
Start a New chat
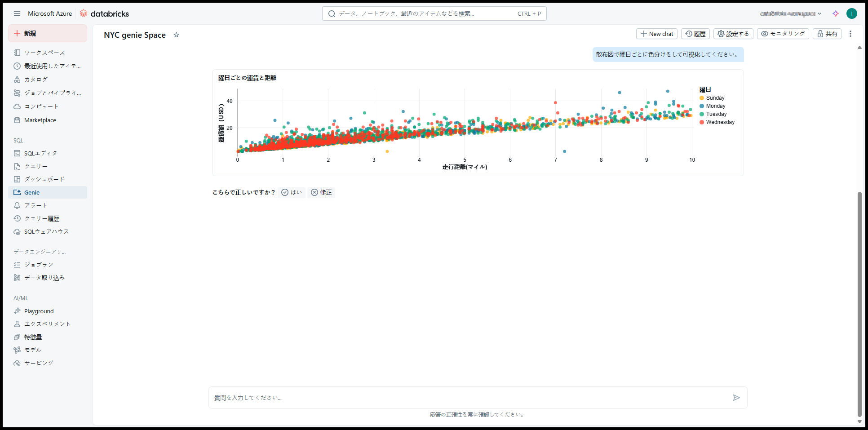(656, 34)
